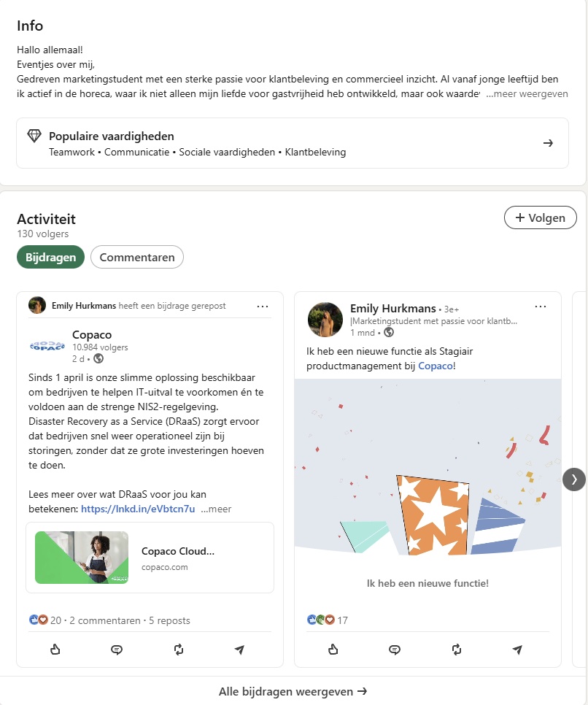Viewport: 588px width, 705px height.
Task: Expand Copaco post text with …meer
Action: pyautogui.click(x=217, y=509)
